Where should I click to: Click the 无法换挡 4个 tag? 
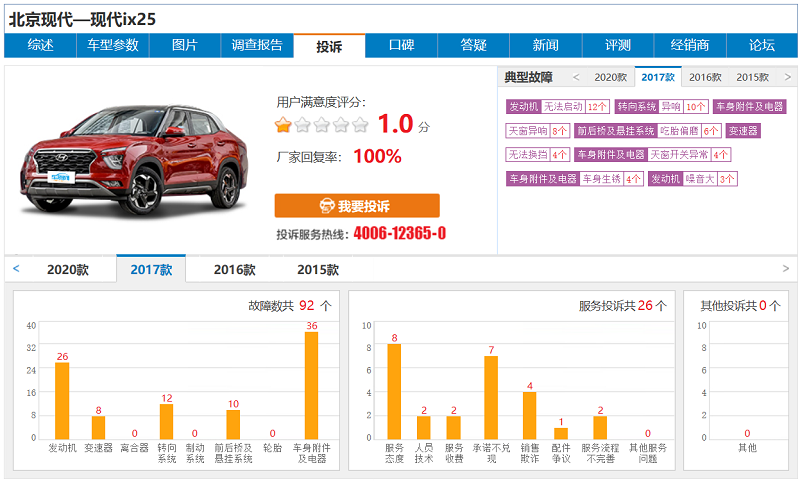pyautogui.click(x=538, y=155)
